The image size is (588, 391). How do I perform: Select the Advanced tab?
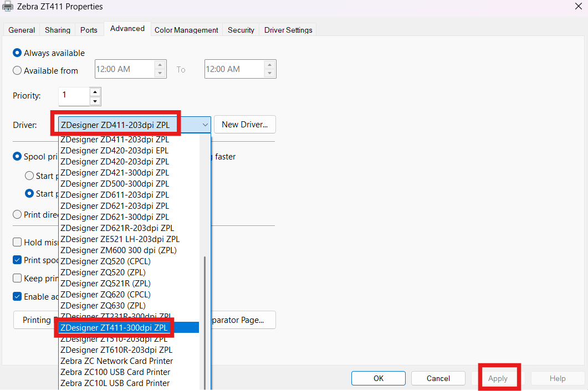tap(127, 28)
